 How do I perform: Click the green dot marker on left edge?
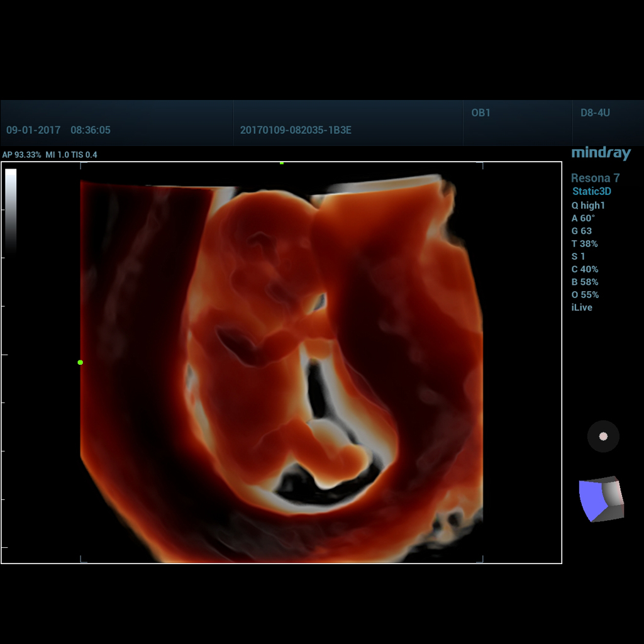click(80, 362)
